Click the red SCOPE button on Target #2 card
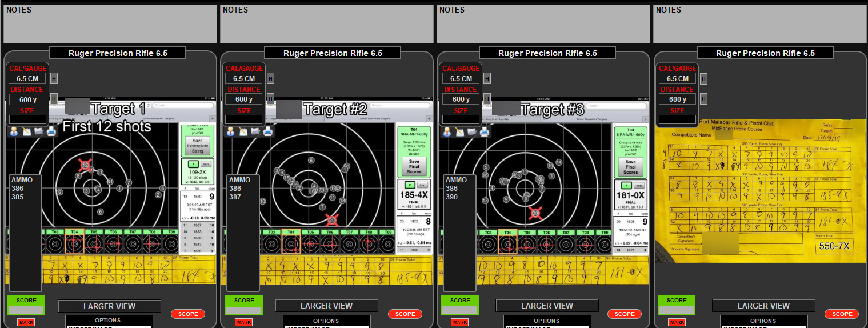868x328 pixels. pyautogui.click(x=405, y=314)
